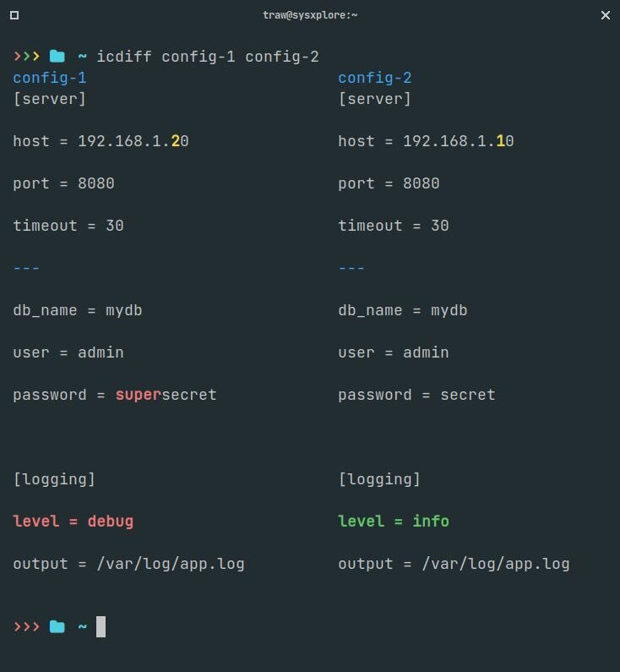
Task: Click the left host line 192.168.1.20
Action: (101, 141)
